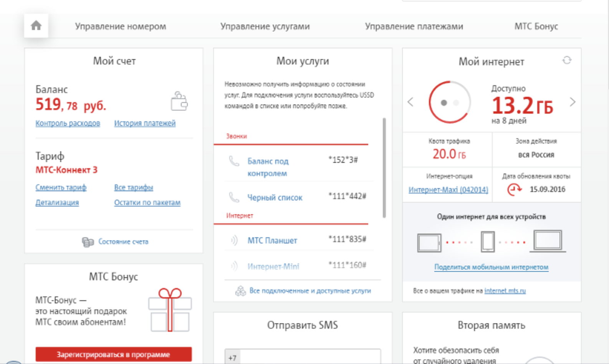Click the 519,78 руб. balance amount
The image size is (609, 364).
click(71, 104)
